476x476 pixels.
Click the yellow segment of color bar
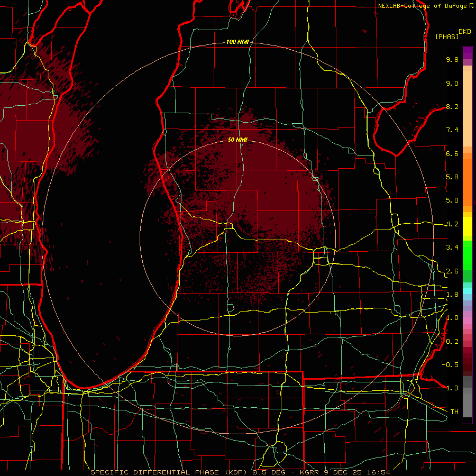click(467, 226)
